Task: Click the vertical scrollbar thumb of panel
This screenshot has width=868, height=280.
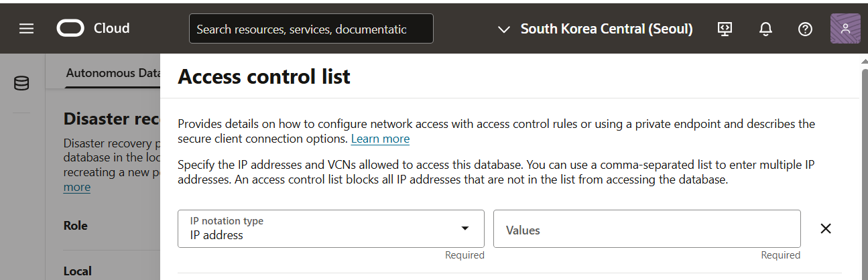Action: click(x=864, y=173)
